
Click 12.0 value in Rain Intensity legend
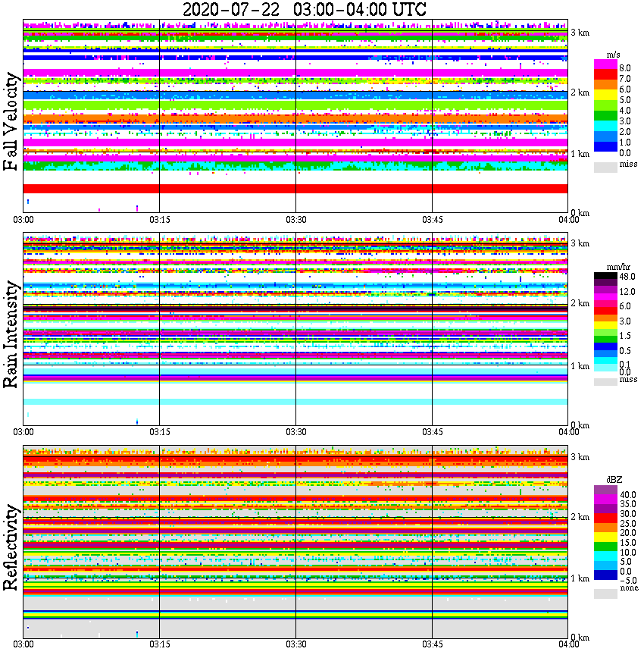coord(627,291)
